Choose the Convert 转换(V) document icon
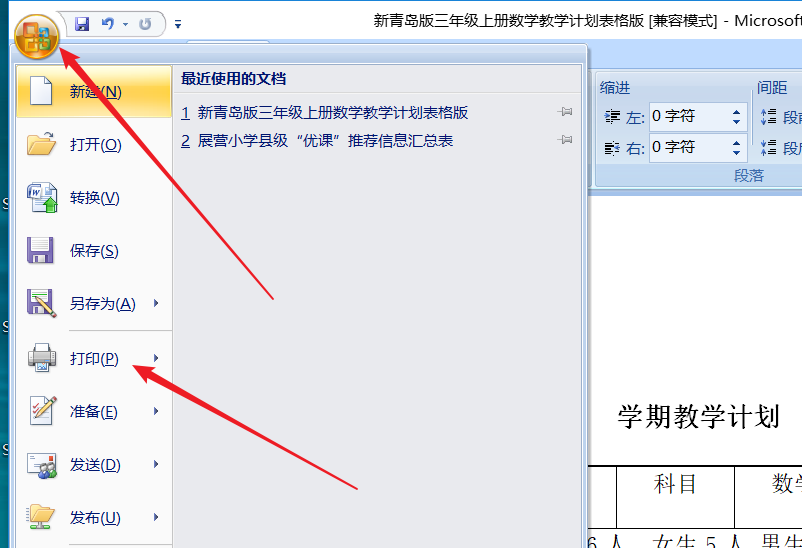The image size is (802, 548). [42, 198]
